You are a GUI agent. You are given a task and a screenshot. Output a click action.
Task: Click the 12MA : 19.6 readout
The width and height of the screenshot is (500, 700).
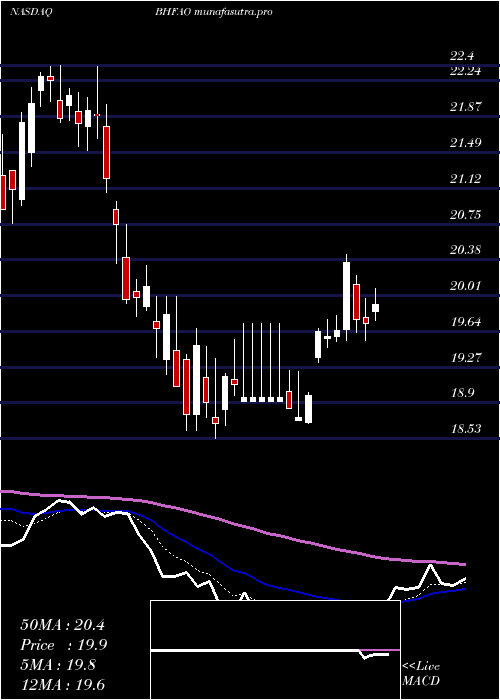coord(62,685)
